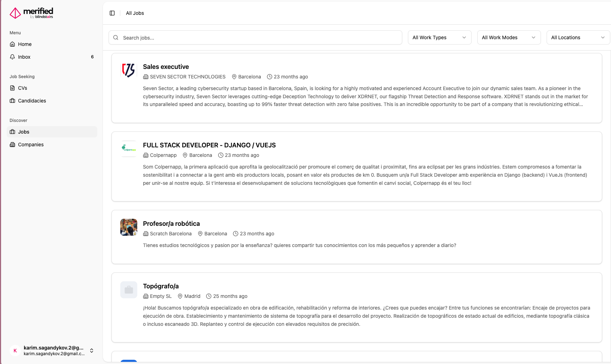Expand the All Work Modes dropdown
The image size is (611, 364).
click(x=508, y=37)
